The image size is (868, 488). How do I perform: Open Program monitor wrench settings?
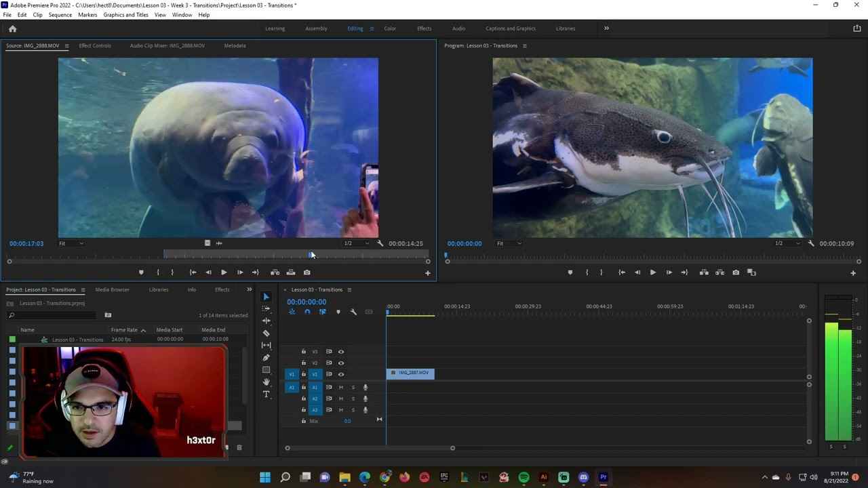coord(810,243)
